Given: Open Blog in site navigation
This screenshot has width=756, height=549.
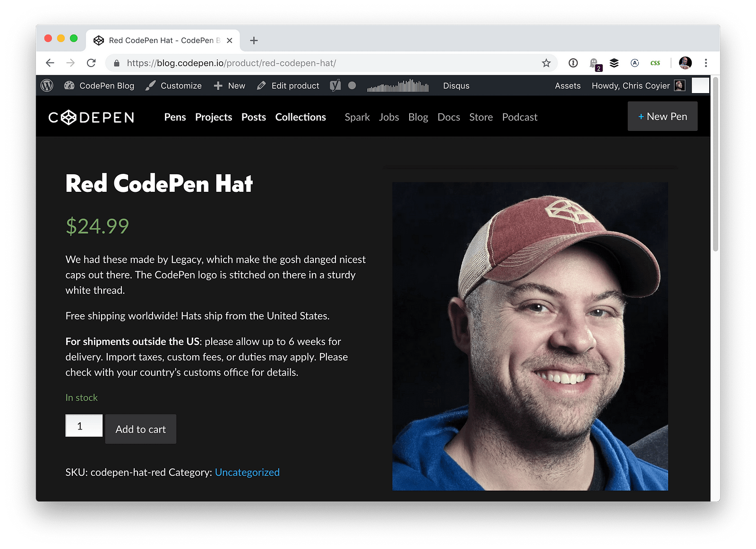Looking at the screenshot, I should (418, 117).
